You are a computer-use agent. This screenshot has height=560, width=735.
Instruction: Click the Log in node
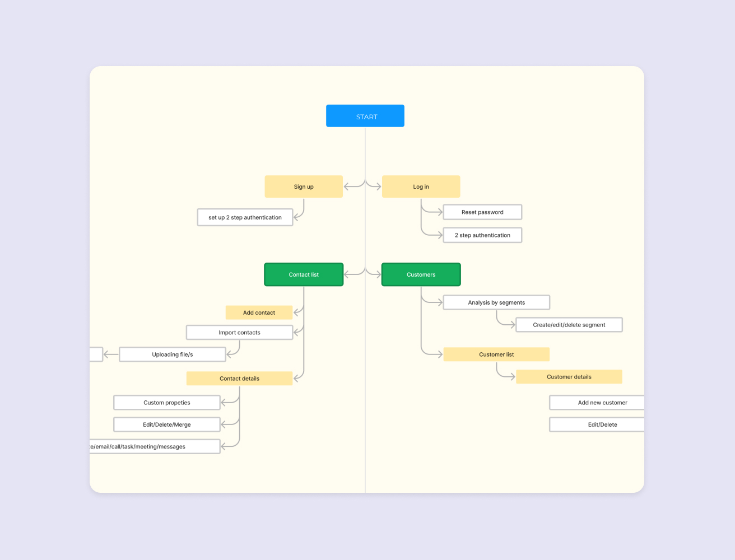pos(421,186)
